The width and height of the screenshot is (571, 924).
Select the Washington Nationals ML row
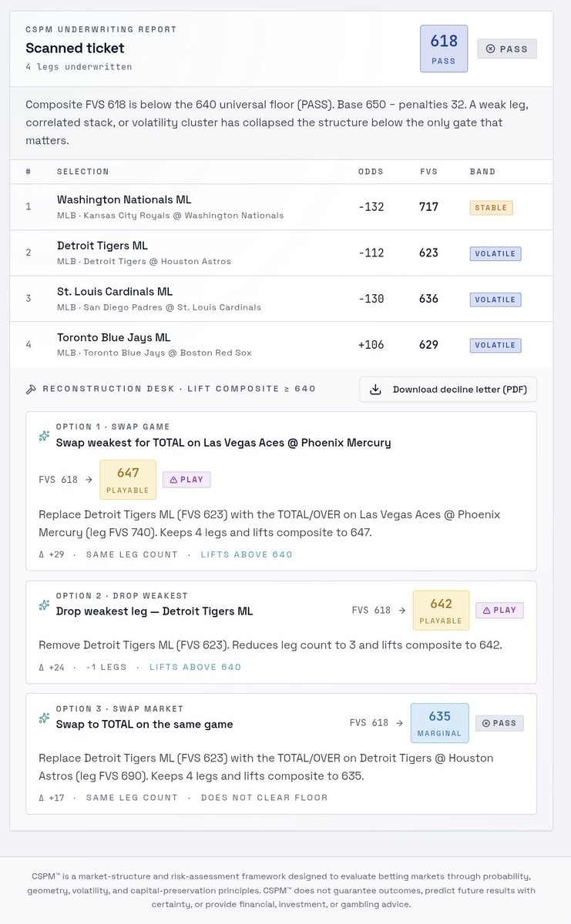(x=281, y=207)
